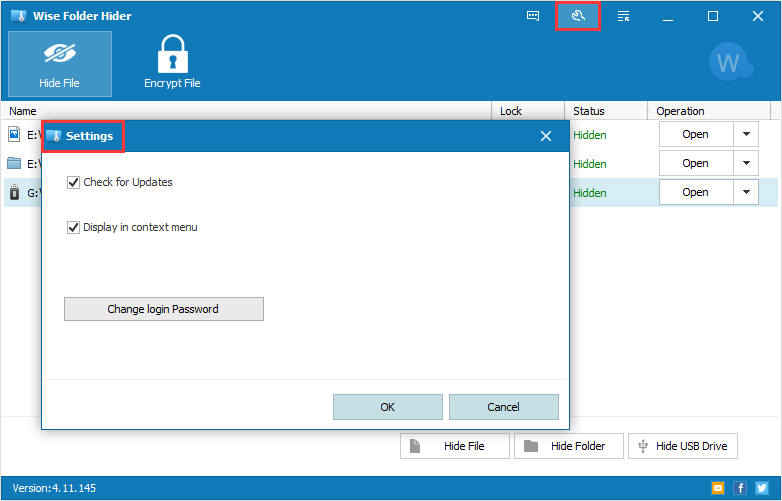Click the Status column header
Viewport: 782px width, 501px height.
(606, 111)
